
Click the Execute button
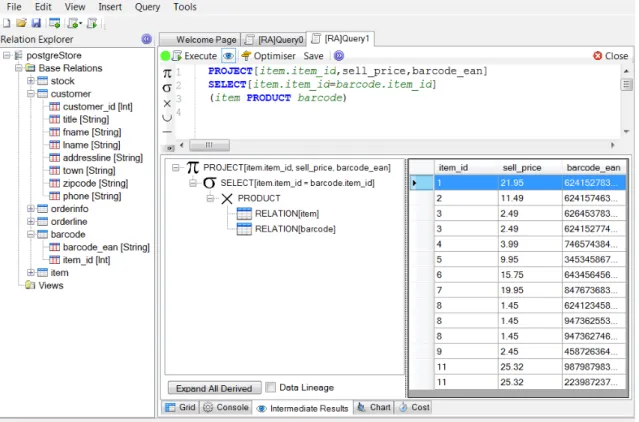[194, 56]
